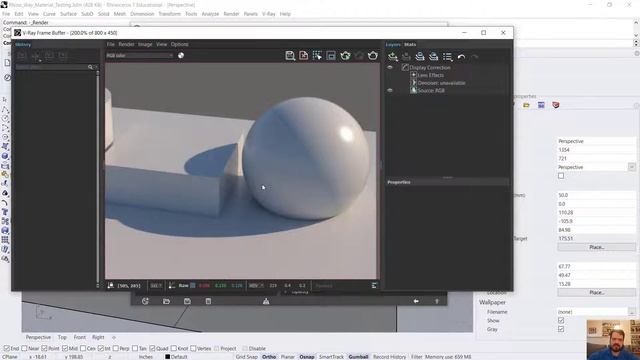Click the refresh icon in V-Ray bottom bar
The image size is (640, 360).
click(x=145, y=301)
